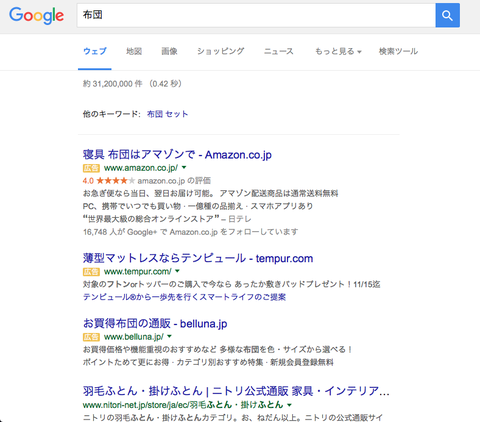Expand the もっと見る dropdown

[x=338, y=51]
